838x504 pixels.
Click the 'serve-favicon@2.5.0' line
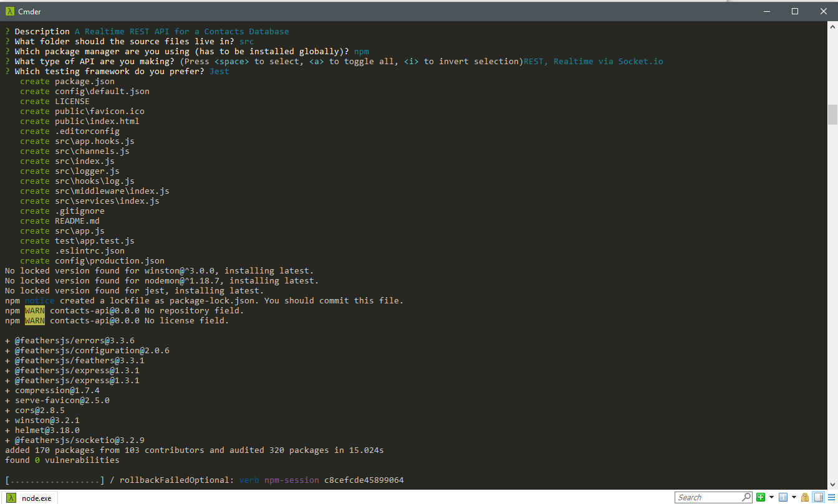57,401
